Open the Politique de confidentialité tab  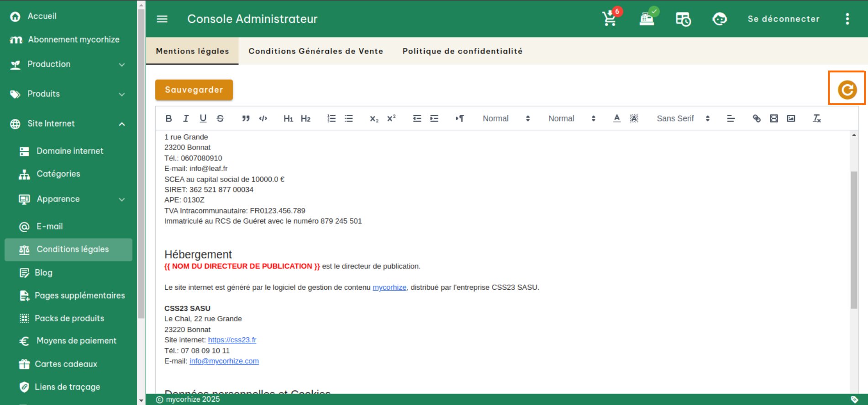coord(462,51)
